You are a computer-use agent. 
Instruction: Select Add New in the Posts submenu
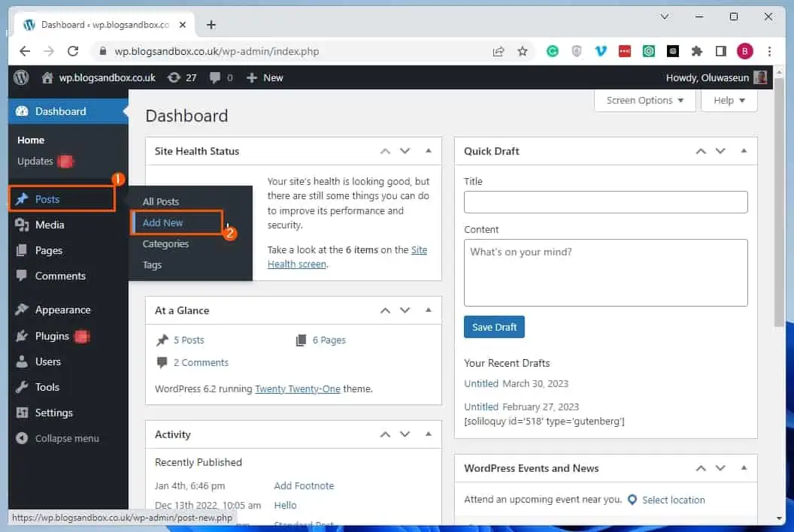point(162,222)
